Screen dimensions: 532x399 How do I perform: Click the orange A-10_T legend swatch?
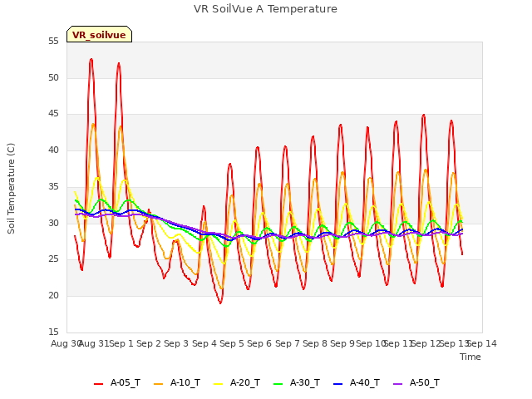coord(158,384)
